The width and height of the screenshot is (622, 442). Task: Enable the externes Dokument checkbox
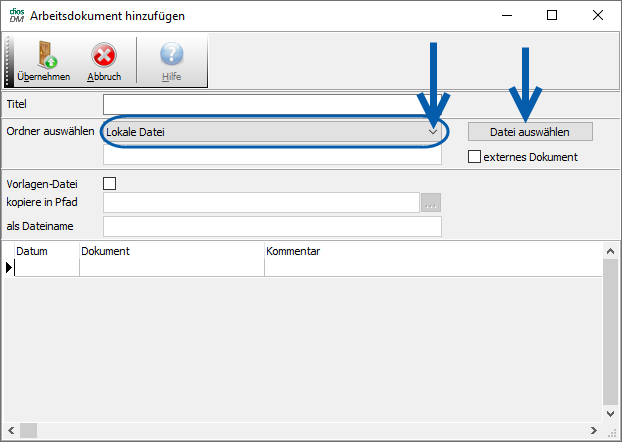pyautogui.click(x=475, y=157)
